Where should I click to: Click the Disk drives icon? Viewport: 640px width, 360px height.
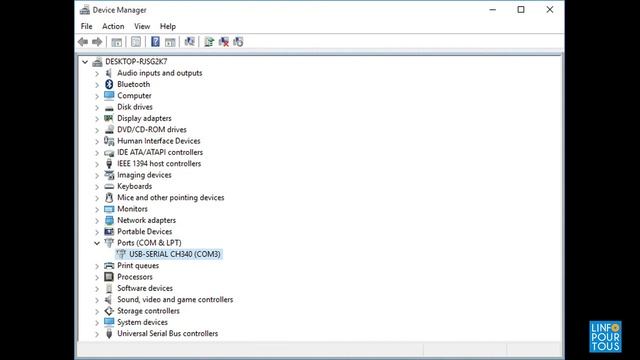click(109, 107)
